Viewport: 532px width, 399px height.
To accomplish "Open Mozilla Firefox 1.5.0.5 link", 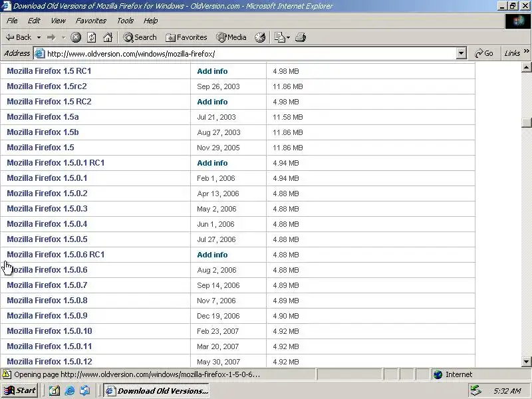I will pyautogui.click(x=47, y=239).
